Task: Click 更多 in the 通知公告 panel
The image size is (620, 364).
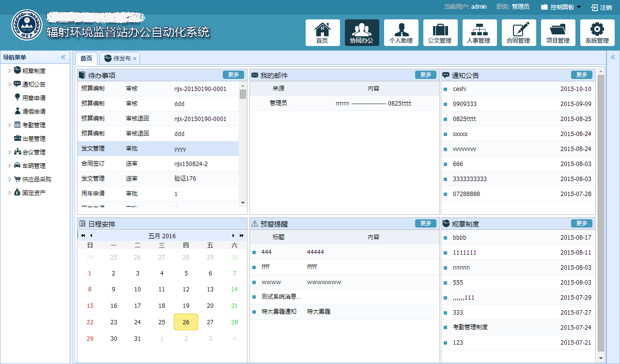Action: pyautogui.click(x=582, y=75)
